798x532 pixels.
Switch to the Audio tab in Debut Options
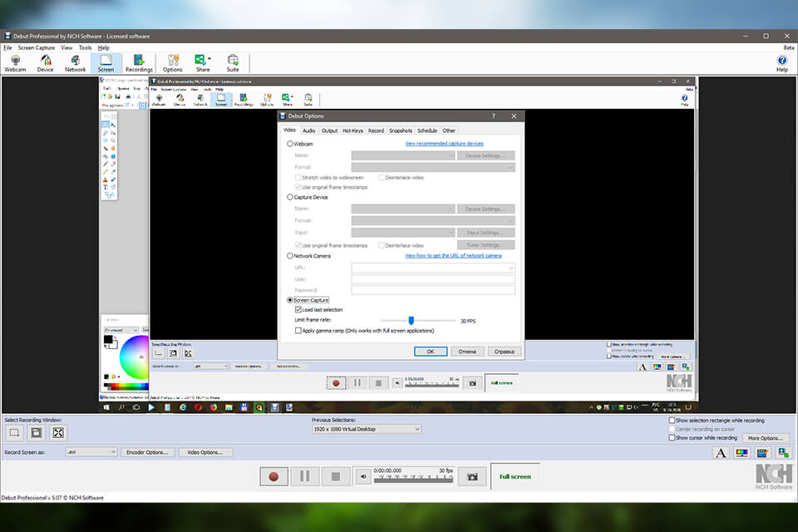point(309,131)
